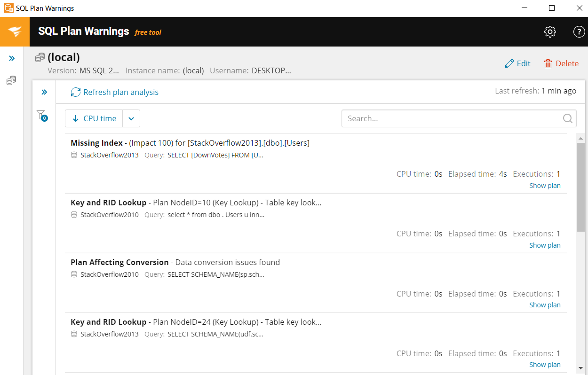Expand the inner filter panel chevrons
This screenshot has width=588, height=375.
click(x=44, y=92)
